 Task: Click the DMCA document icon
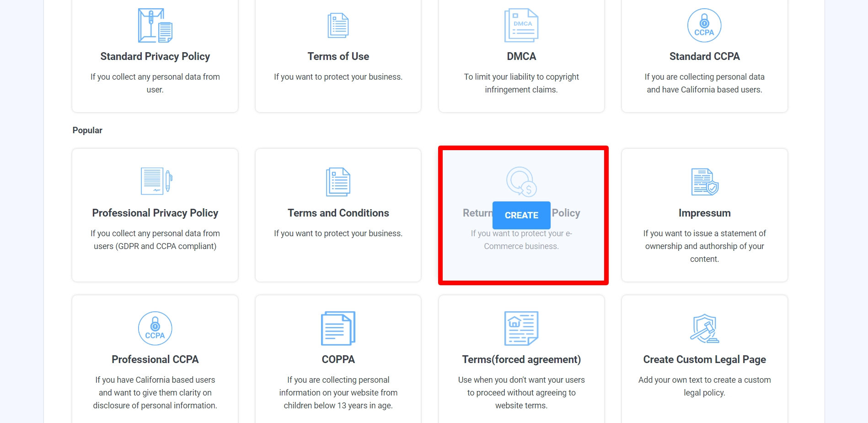tap(521, 25)
